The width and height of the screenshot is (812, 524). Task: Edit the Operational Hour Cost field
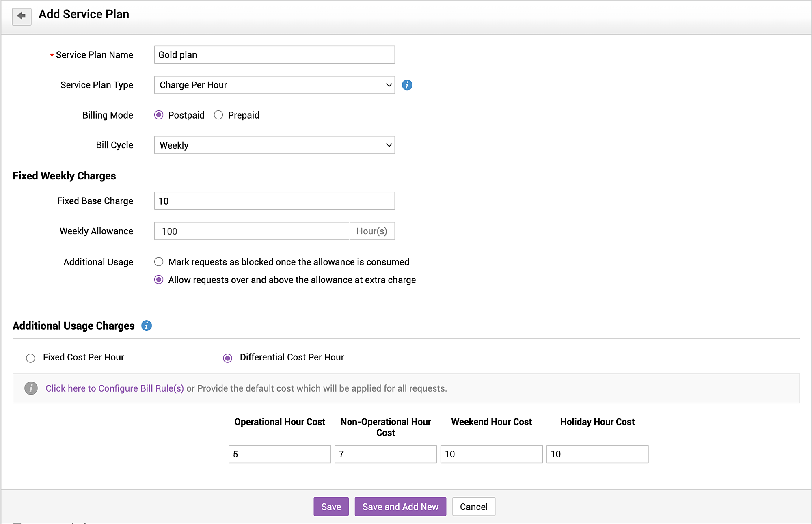tap(279, 454)
